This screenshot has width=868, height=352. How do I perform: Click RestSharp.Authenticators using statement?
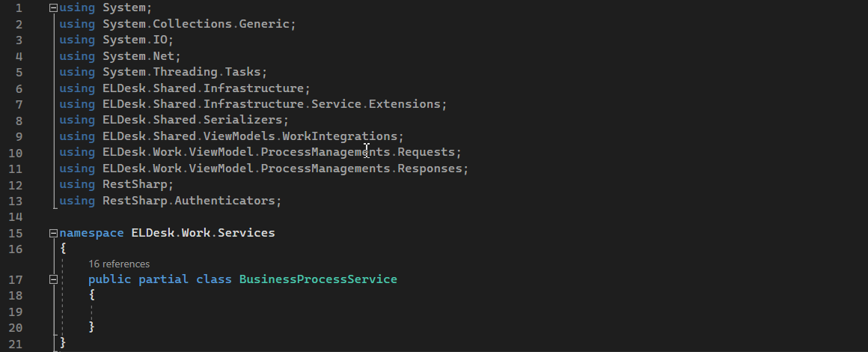(x=191, y=201)
